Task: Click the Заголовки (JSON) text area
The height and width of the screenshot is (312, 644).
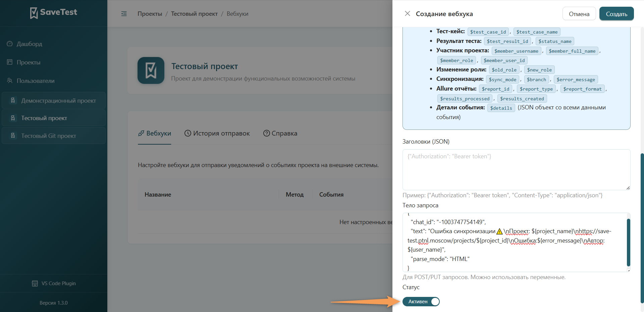Action: [x=517, y=170]
